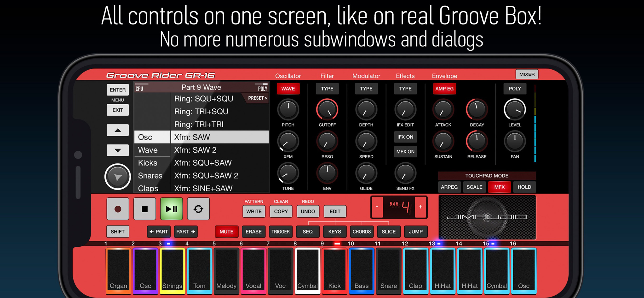Open the Modulator TYPE selector
This screenshot has height=298, width=644.
[366, 89]
